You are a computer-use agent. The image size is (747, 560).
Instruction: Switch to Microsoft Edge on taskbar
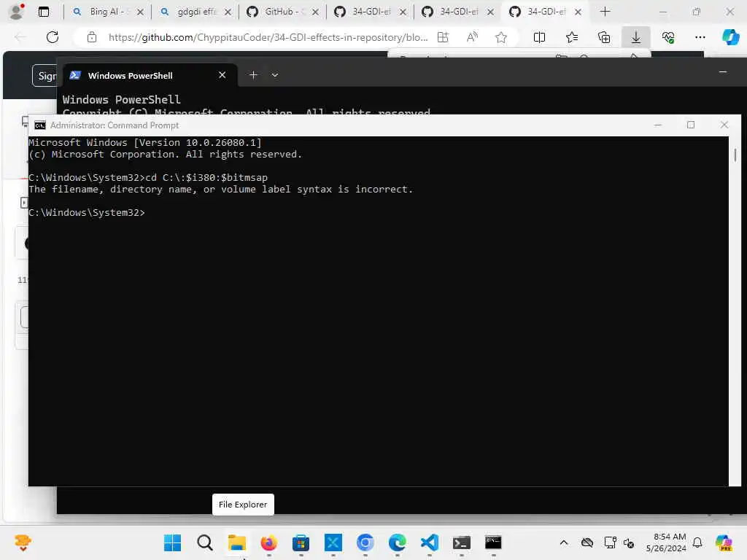point(398,542)
